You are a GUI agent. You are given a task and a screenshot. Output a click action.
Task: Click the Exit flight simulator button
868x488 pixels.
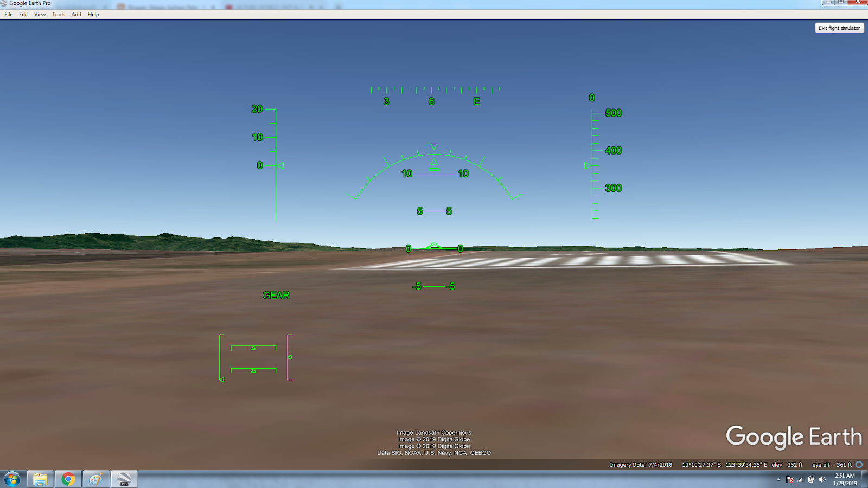(839, 28)
